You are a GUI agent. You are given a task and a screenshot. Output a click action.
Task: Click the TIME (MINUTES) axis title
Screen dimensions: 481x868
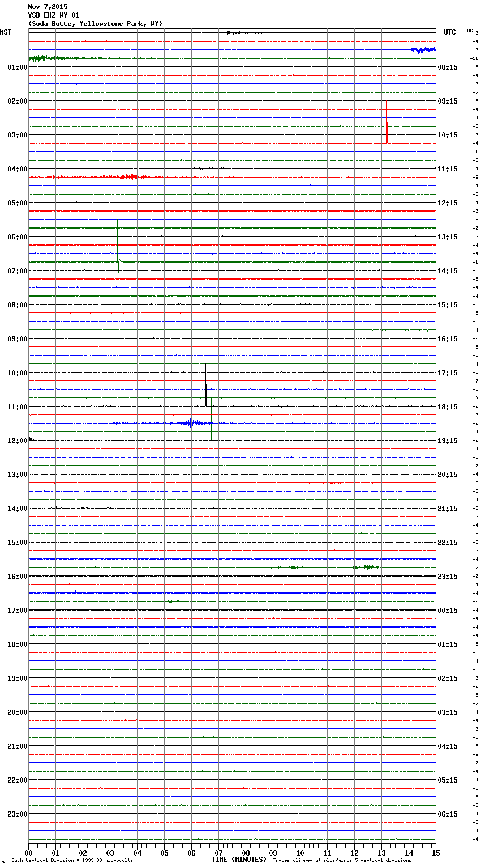point(239,860)
